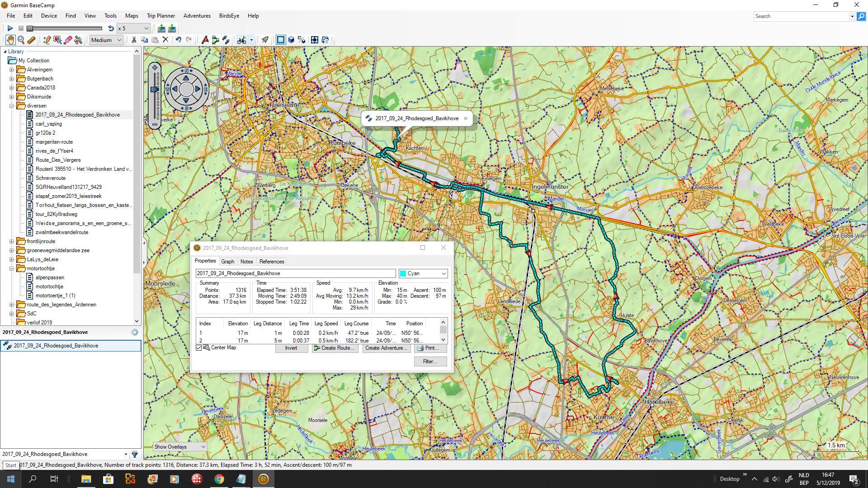Click the swap arrows map panel icon
This screenshot has height=488, width=868.
tap(325, 40)
